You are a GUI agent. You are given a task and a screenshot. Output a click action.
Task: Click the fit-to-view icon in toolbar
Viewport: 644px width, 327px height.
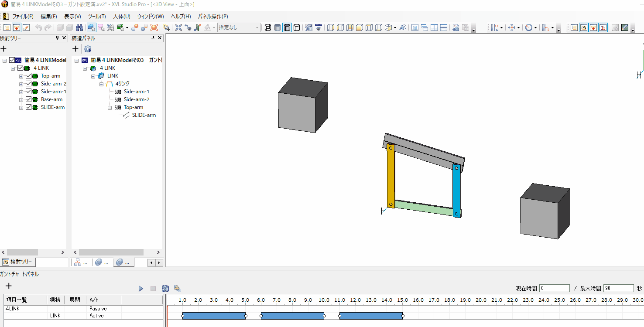(x=178, y=27)
